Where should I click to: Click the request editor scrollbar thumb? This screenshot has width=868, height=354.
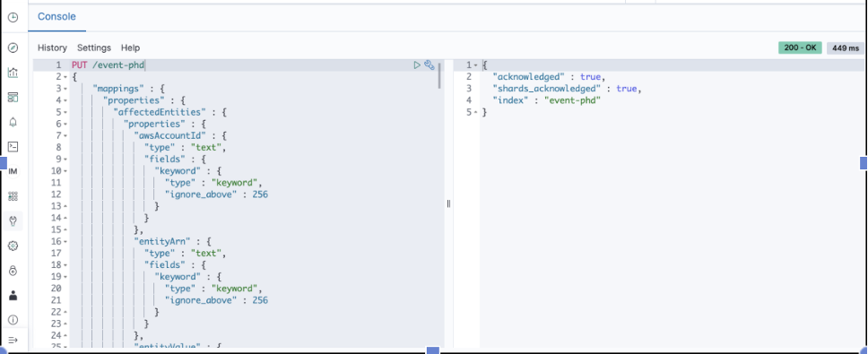click(x=440, y=75)
